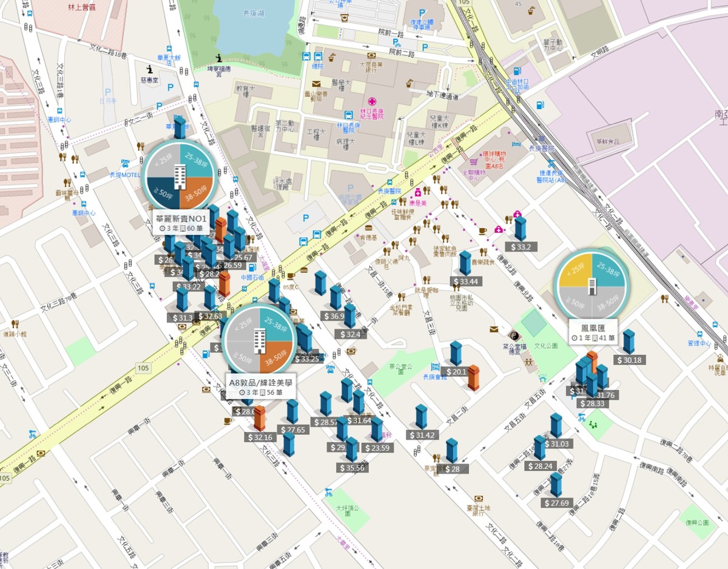The width and height of the screenshot is (728, 569).
Task: Click the $ 23.59 price label
Action: click(x=378, y=448)
